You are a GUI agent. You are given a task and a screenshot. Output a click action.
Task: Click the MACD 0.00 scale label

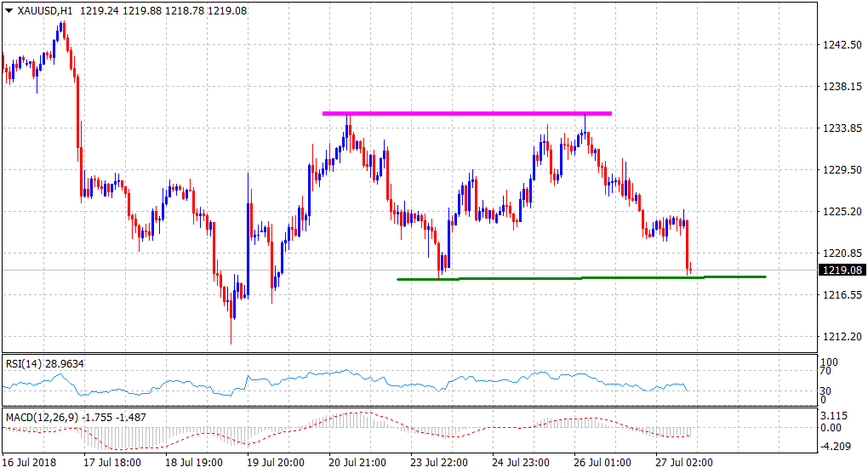click(831, 427)
